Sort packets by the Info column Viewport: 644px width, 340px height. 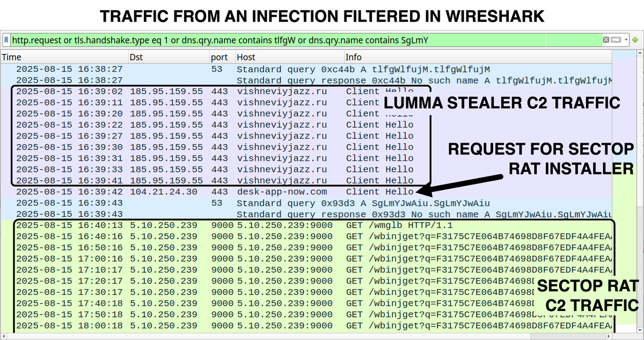[x=478, y=57]
